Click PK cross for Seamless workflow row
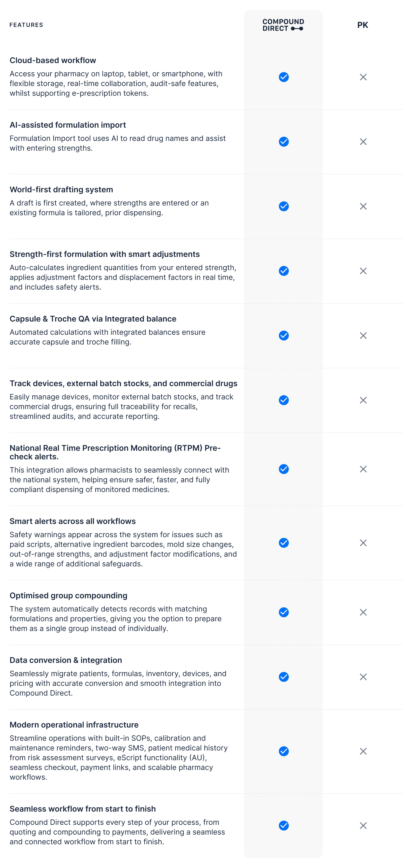408x868 pixels. click(363, 825)
